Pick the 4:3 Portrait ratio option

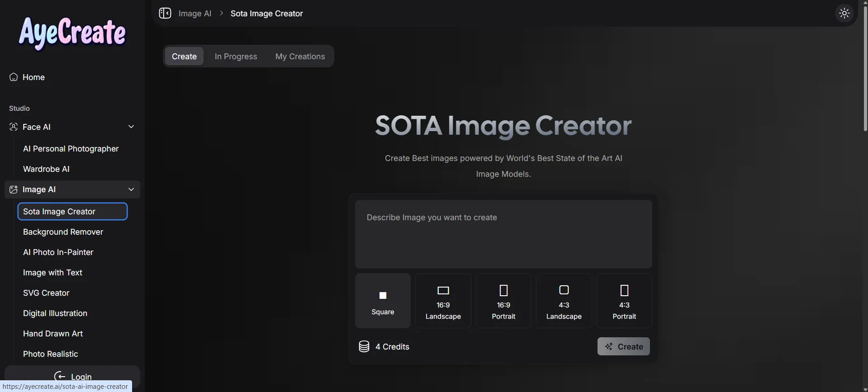pyautogui.click(x=624, y=301)
